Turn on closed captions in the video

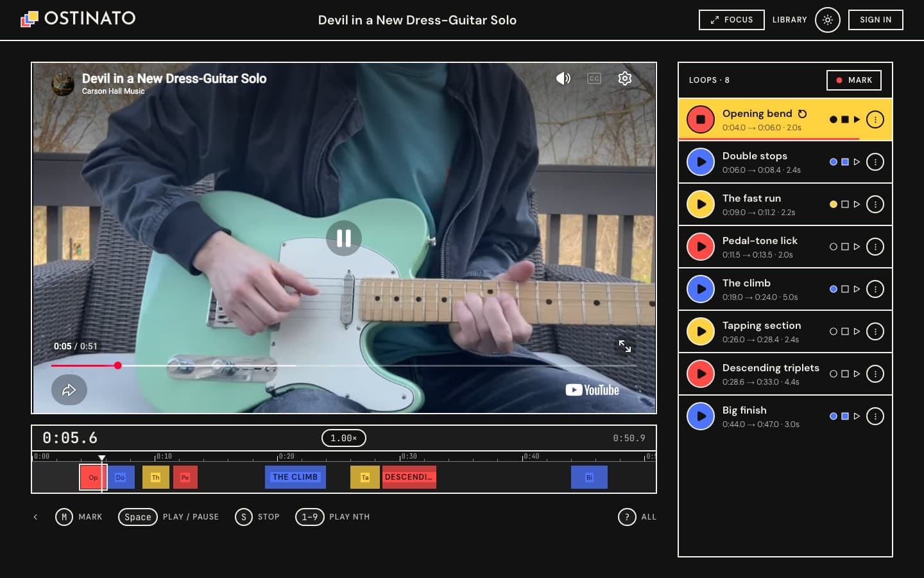pos(594,78)
